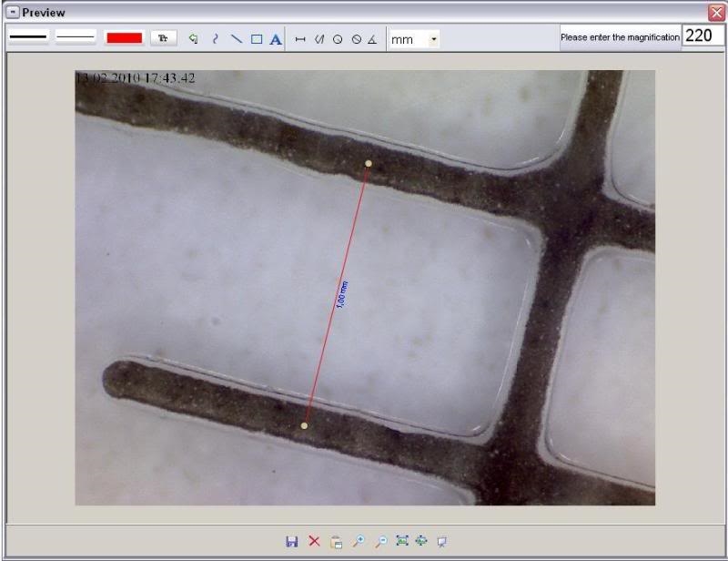Select the rectangle drawing tool
728x561 pixels.
pyautogui.click(x=257, y=39)
